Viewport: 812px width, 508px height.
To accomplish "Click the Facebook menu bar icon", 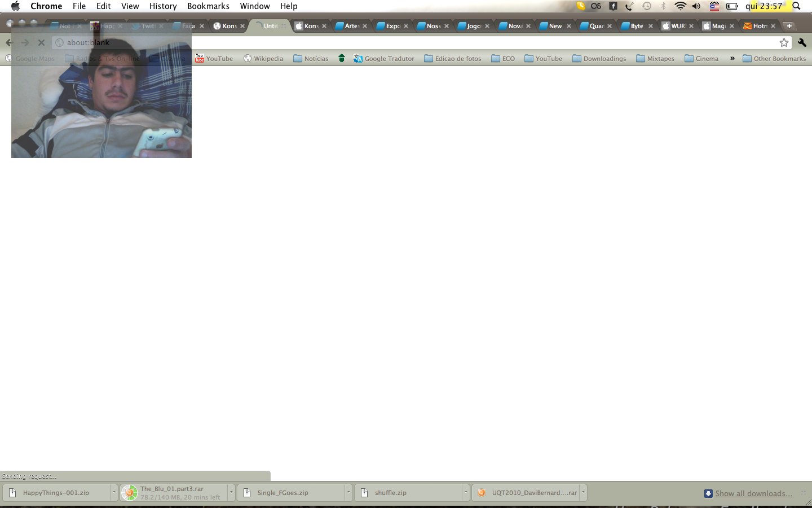I will click(x=613, y=6).
